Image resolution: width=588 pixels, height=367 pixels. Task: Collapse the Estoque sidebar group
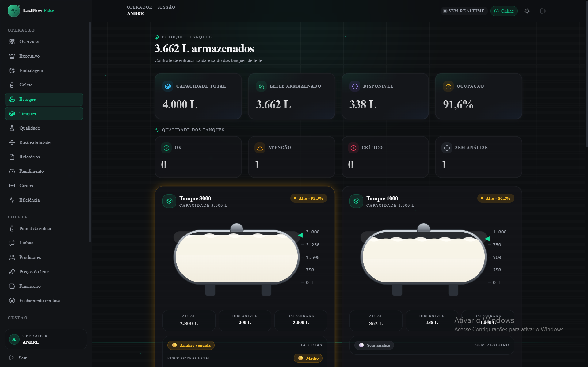click(x=44, y=99)
